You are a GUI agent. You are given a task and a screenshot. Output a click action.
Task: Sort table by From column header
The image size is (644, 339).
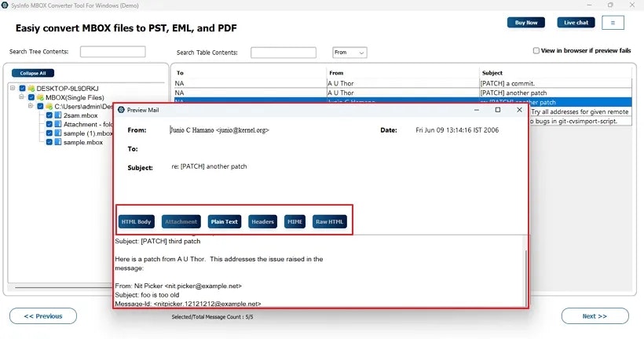click(336, 73)
